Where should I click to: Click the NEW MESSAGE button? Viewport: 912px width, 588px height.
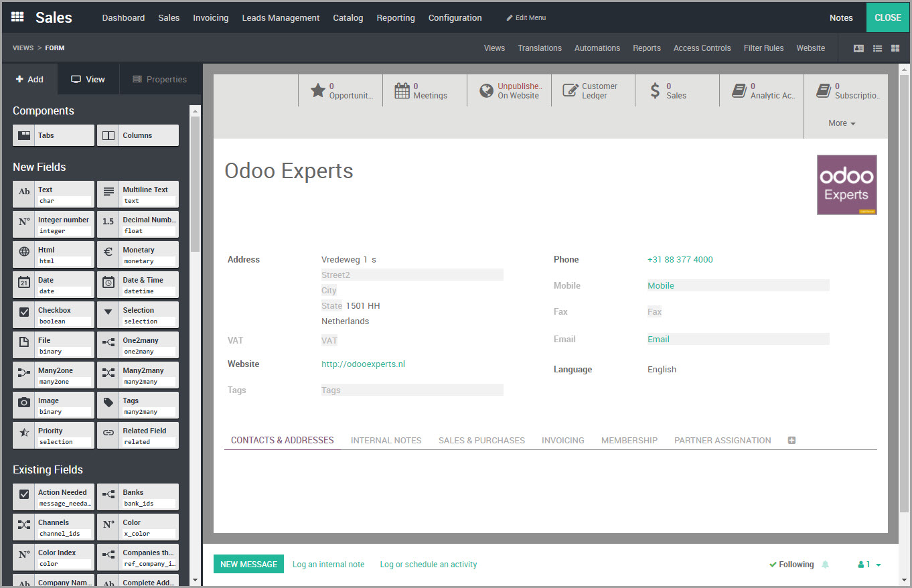click(x=248, y=564)
